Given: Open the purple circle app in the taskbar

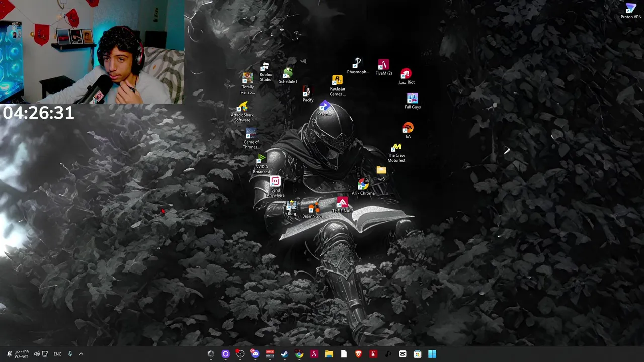Looking at the screenshot, I should coord(225,354).
